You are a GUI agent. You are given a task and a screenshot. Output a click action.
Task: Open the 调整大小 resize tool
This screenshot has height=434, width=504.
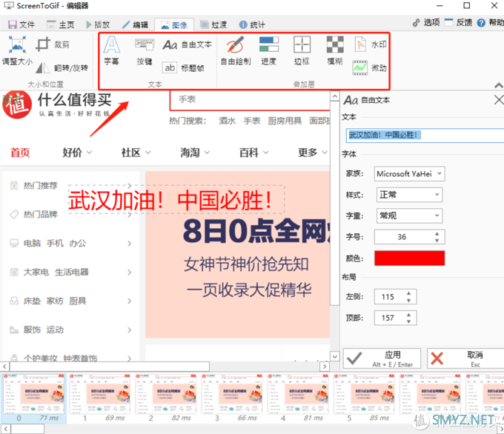coord(17,51)
